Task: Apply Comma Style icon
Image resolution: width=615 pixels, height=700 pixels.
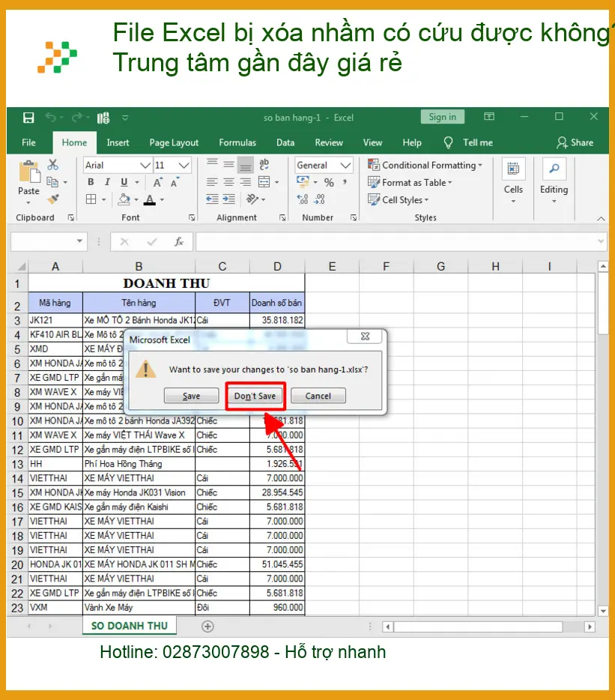Action: [x=345, y=182]
